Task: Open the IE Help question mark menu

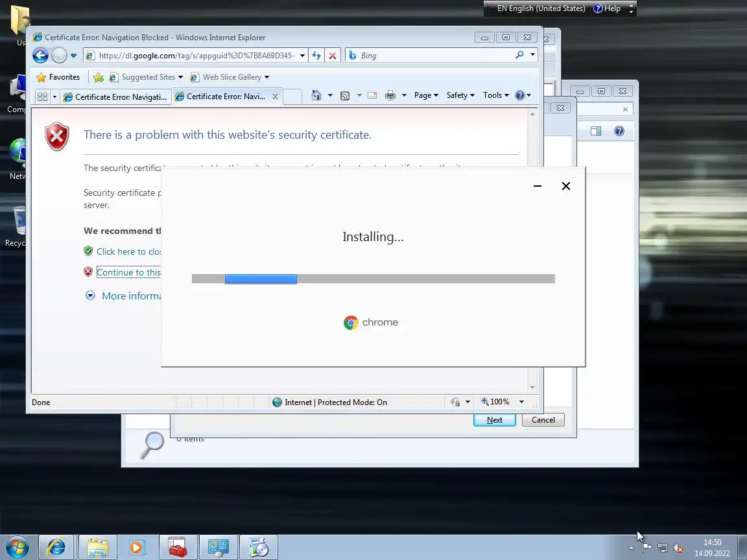Action: coord(523,95)
